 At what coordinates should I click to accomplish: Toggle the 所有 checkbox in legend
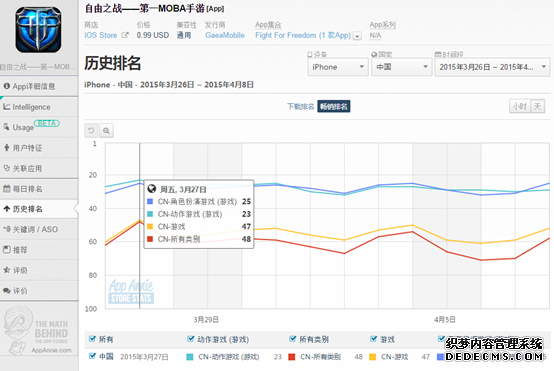coord(93,339)
